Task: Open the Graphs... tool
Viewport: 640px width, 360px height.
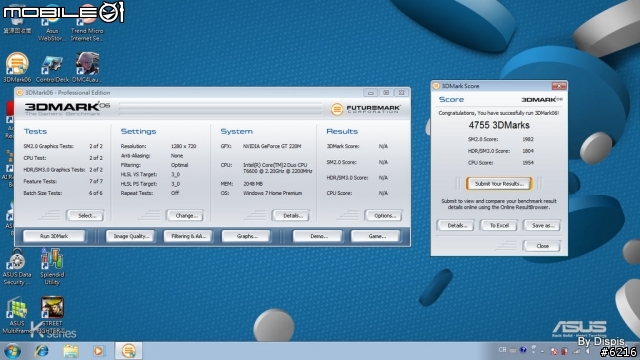Action: pyautogui.click(x=246, y=236)
